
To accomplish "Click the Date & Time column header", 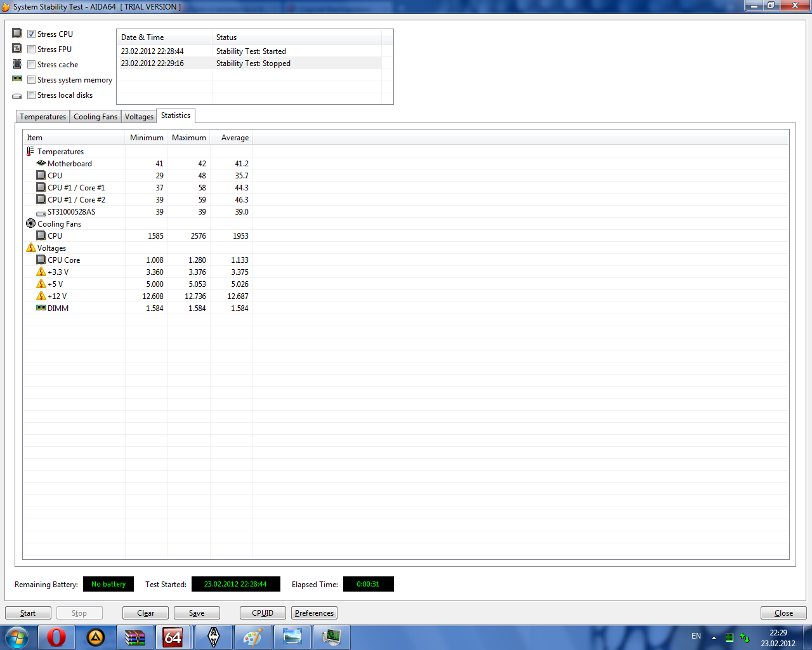I will (165, 37).
